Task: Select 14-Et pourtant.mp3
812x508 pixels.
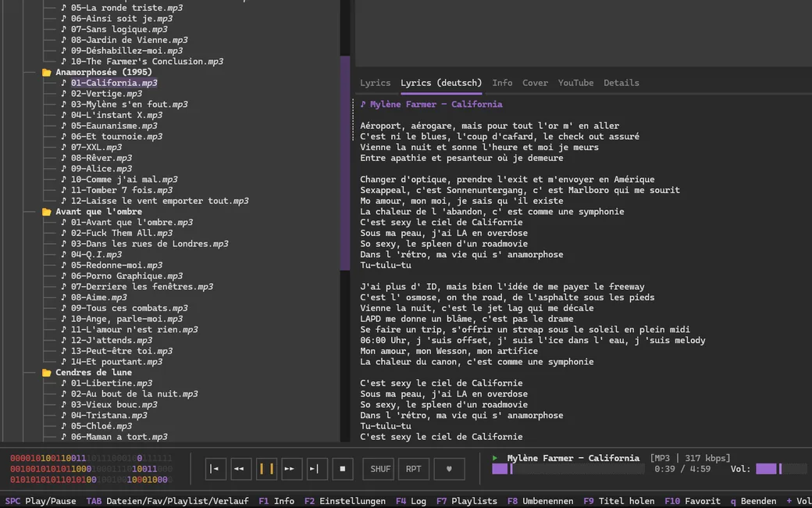Action: click(x=116, y=362)
